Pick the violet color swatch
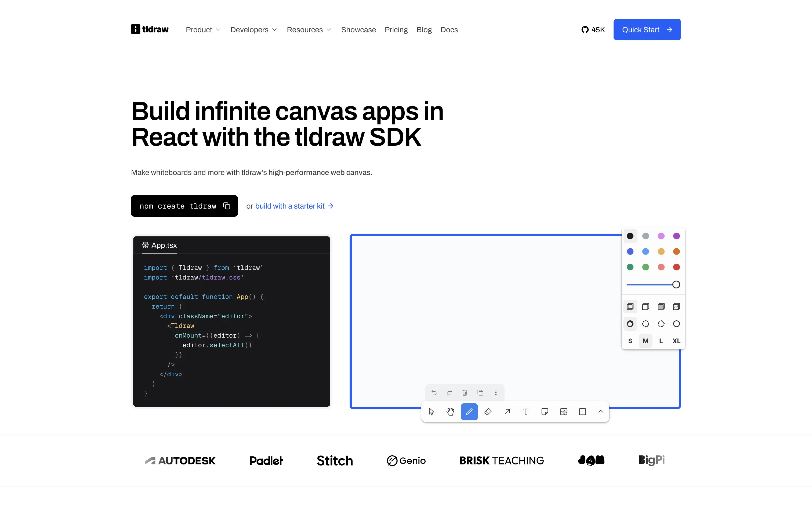This screenshot has height=508, width=812. pyautogui.click(x=676, y=236)
